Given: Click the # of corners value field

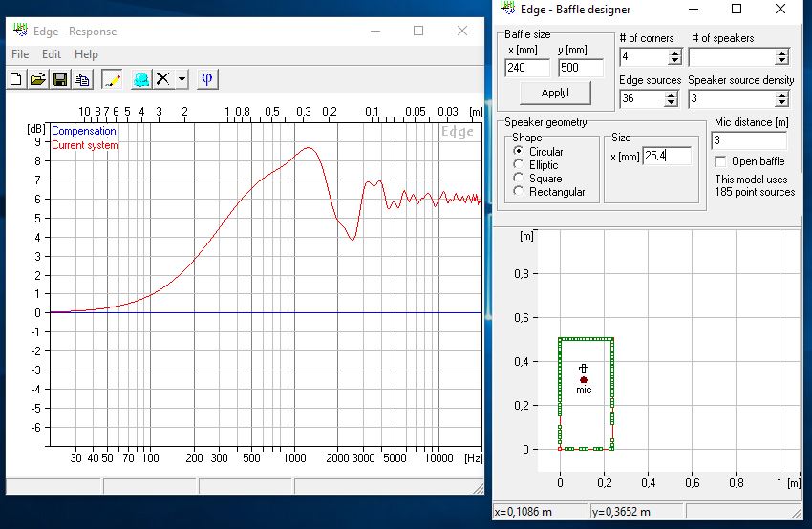Looking at the screenshot, I should point(644,56).
